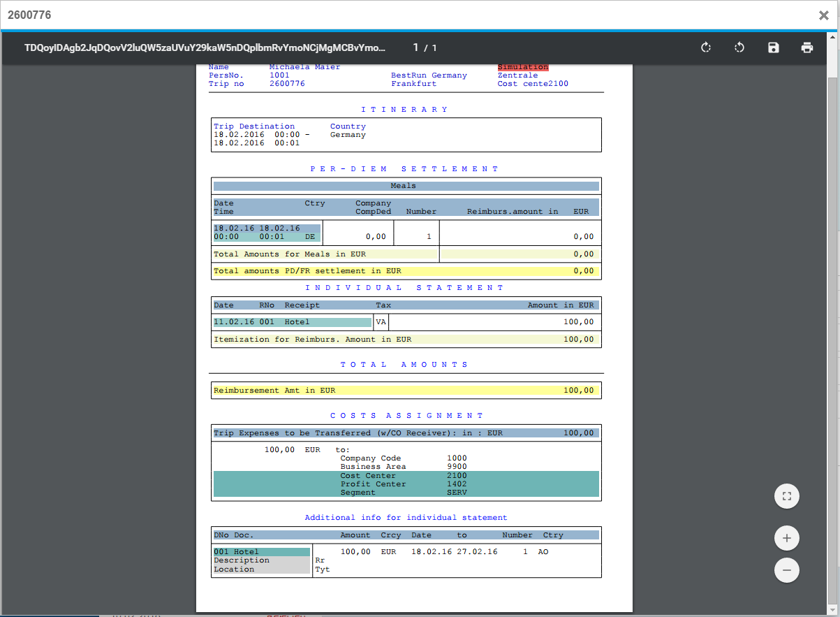The width and height of the screenshot is (840, 617).
Task: Click the ITINERARY section heading
Action: click(406, 109)
